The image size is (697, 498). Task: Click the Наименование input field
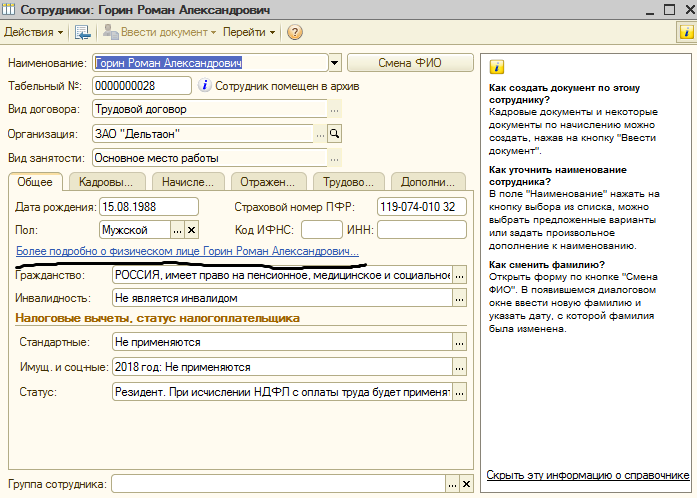click(210, 63)
